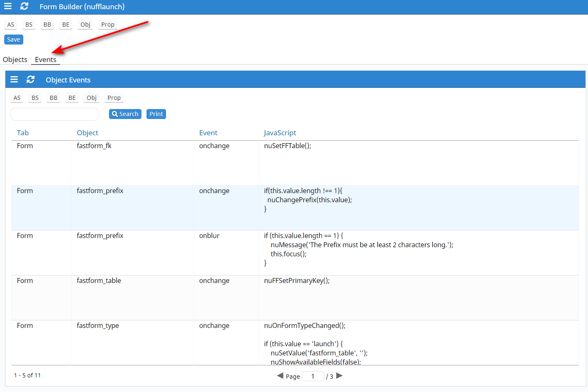Click the nuChangePrefix(this.value); code line
This screenshot has width=588, height=392.
[310, 200]
